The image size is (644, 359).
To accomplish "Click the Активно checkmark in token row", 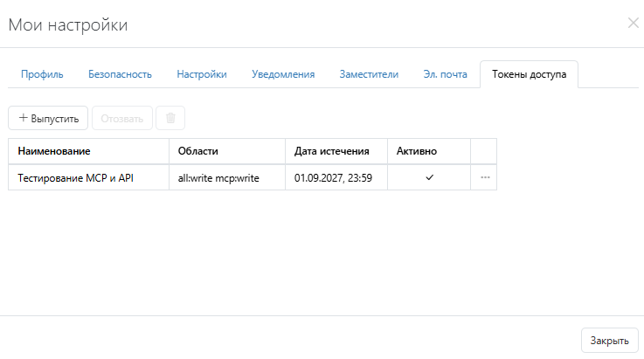I will coord(430,177).
